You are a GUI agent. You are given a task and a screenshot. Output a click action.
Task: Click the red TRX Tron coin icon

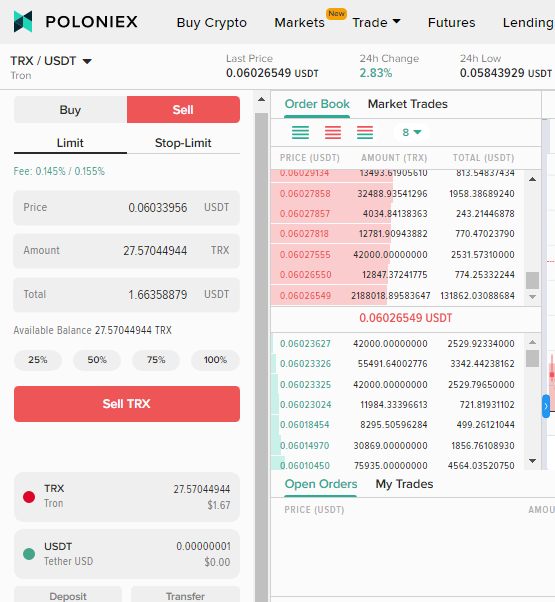[29, 497]
